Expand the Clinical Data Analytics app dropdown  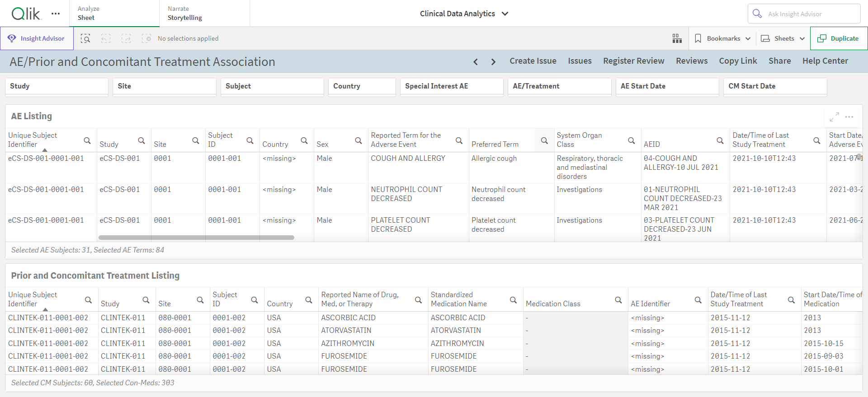click(505, 14)
